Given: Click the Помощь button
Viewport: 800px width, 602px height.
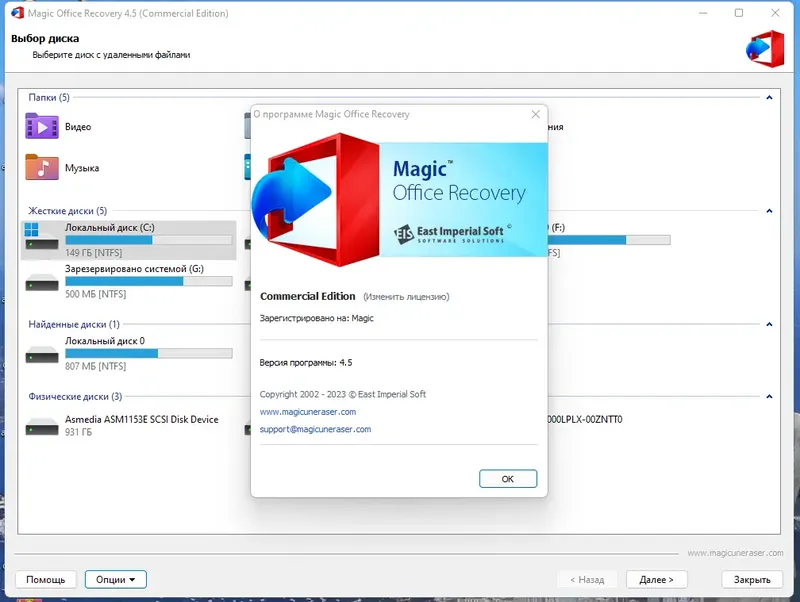Looking at the screenshot, I should tap(45, 580).
